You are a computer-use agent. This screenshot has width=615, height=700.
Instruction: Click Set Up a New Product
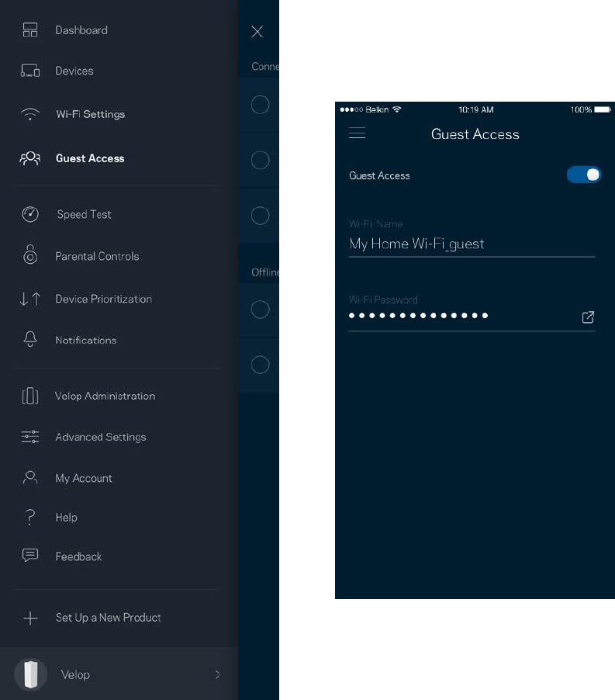point(108,618)
